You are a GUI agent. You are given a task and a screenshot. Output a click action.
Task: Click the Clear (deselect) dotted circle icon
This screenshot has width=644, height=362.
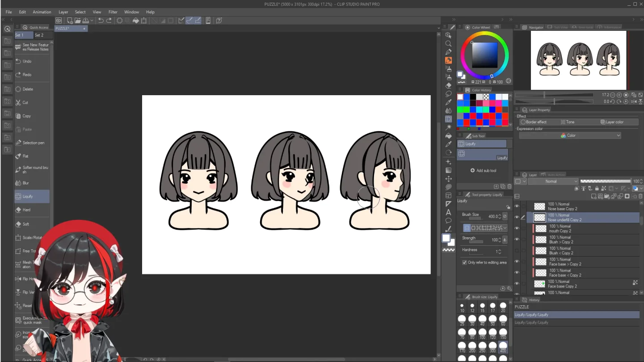(119, 21)
